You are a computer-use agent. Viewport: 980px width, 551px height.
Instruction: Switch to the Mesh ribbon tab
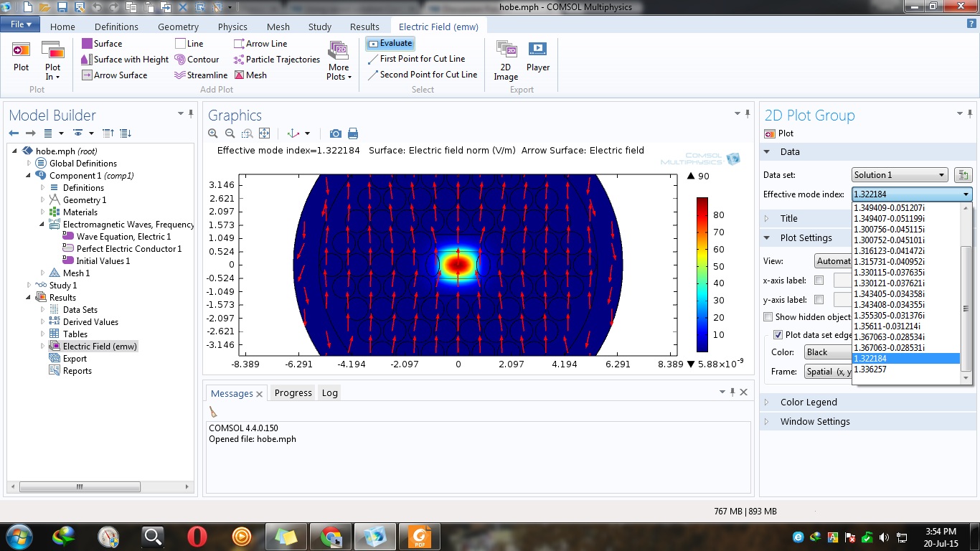pos(278,27)
